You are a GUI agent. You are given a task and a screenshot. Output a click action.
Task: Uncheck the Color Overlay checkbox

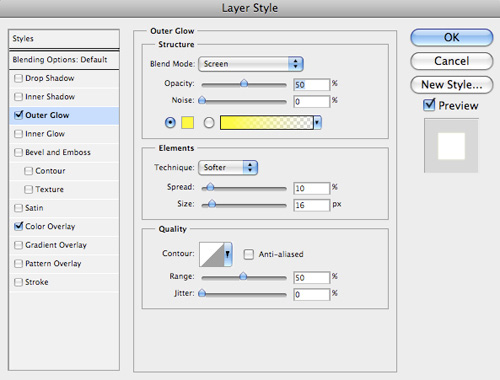(x=18, y=227)
